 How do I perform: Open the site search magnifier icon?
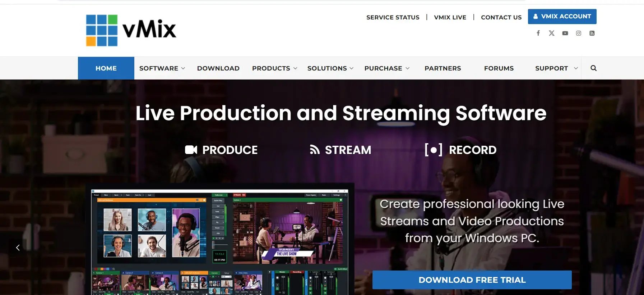click(593, 68)
